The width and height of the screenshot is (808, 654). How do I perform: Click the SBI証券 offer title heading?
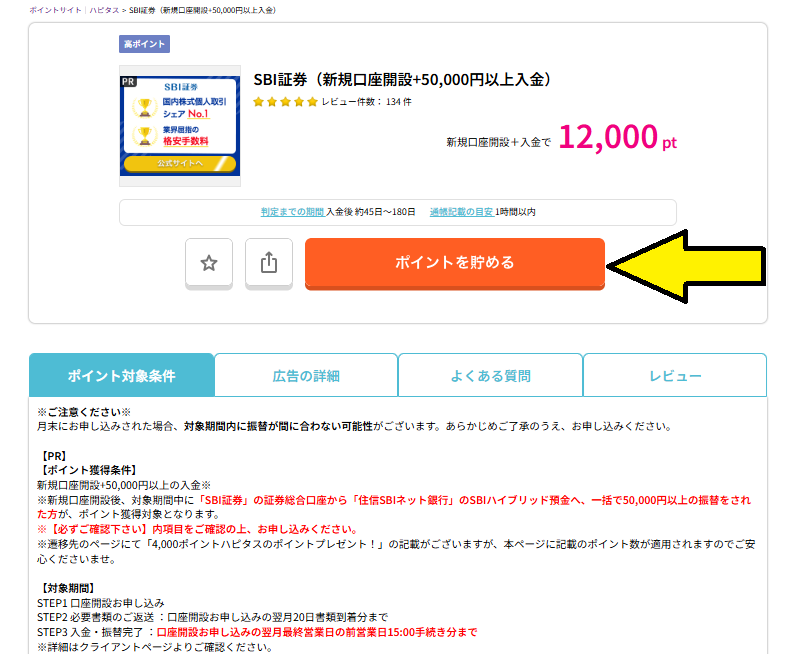point(403,80)
